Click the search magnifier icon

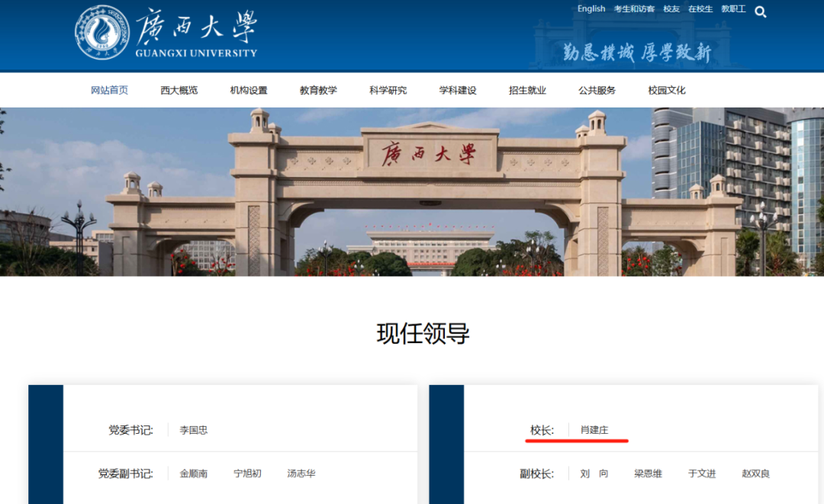[x=760, y=11]
